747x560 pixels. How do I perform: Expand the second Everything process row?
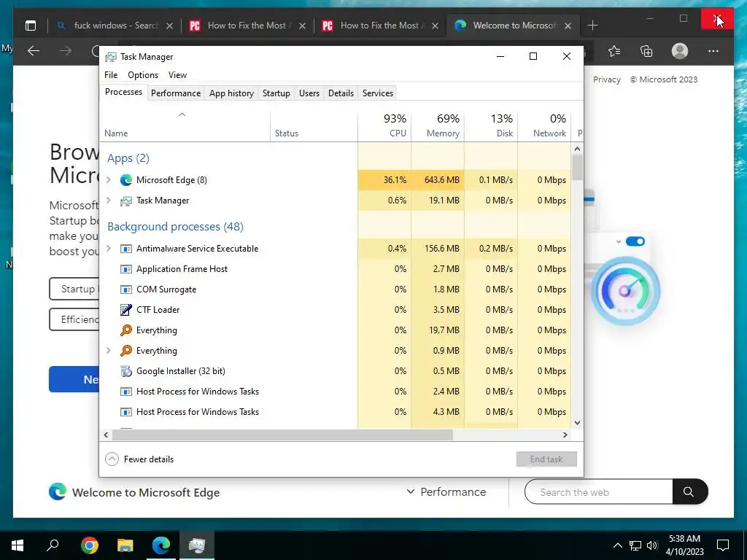tap(109, 351)
